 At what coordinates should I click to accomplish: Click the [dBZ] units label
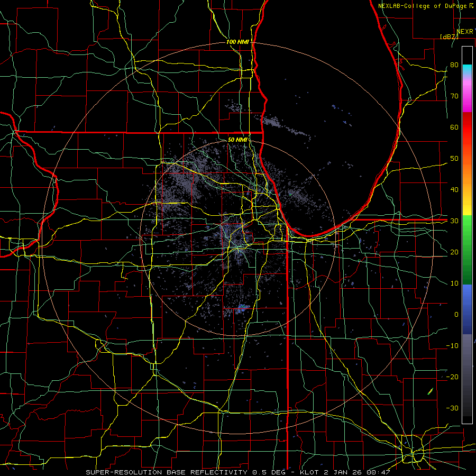tap(449, 36)
